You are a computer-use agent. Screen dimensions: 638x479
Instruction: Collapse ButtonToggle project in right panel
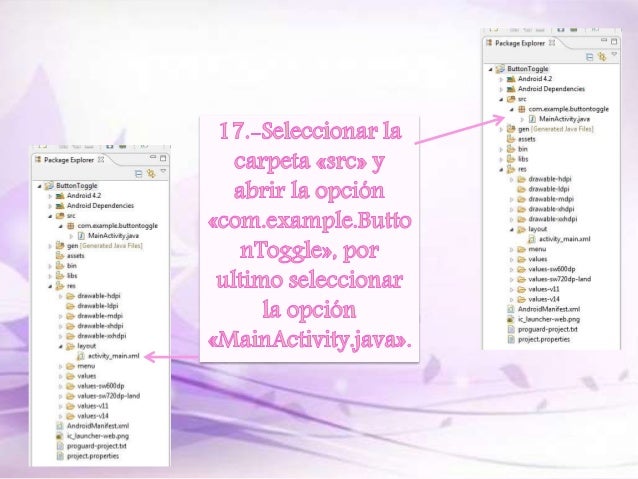pos(490,69)
